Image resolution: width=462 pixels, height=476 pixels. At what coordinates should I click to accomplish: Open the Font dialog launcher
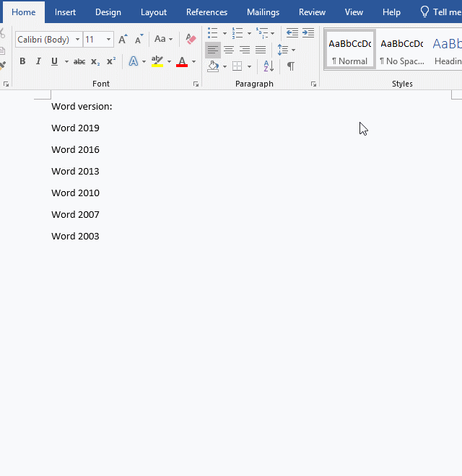196,84
